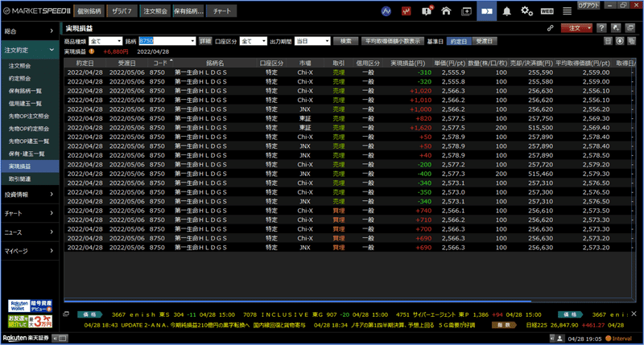Open the add-window icon in top toolbar
Viewport: 644px width, 345px height.
pyautogui.click(x=467, y=11)
